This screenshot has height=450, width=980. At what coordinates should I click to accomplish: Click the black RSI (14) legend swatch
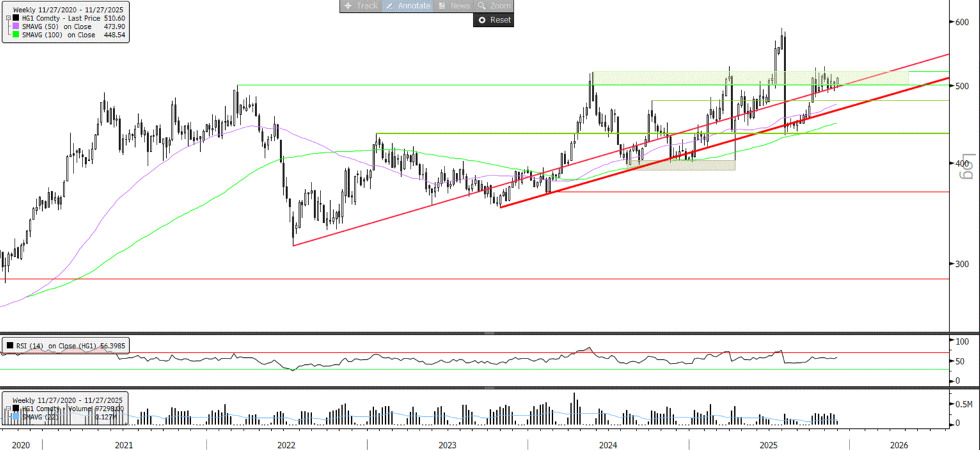tap(8, 346)
